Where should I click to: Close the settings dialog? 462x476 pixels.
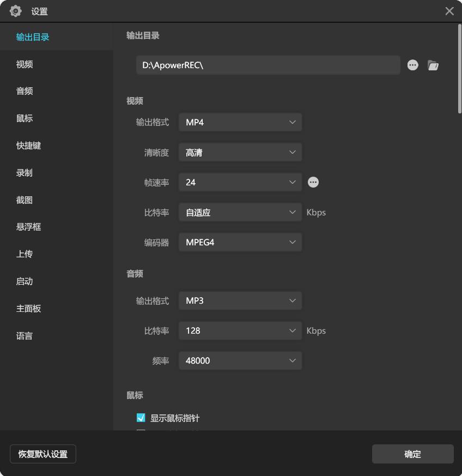coord(449,11)
